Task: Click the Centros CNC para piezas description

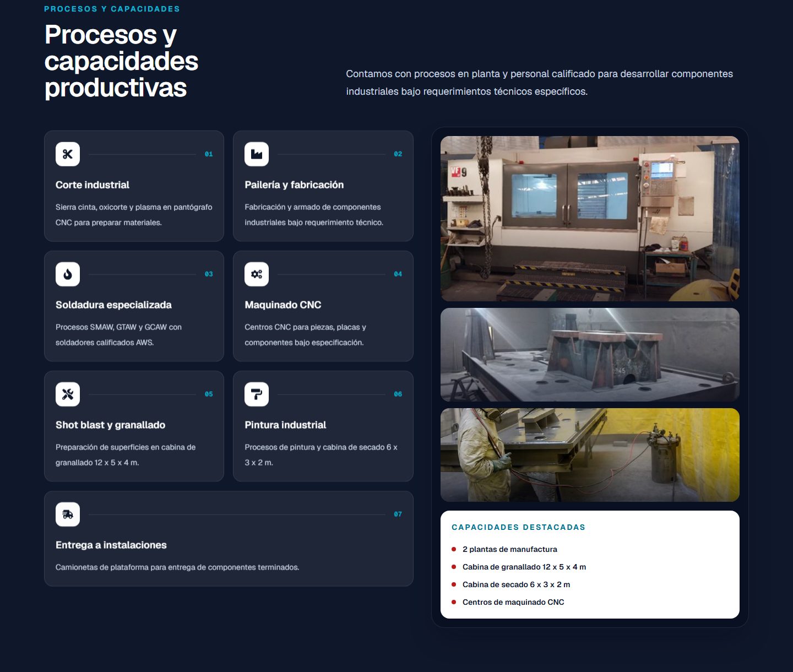Action: [305, 335]
